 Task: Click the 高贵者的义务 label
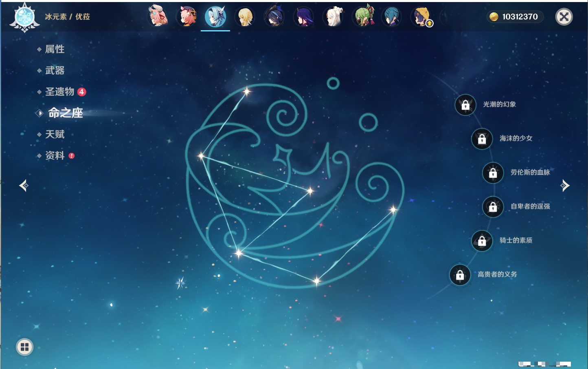(497, 274)
